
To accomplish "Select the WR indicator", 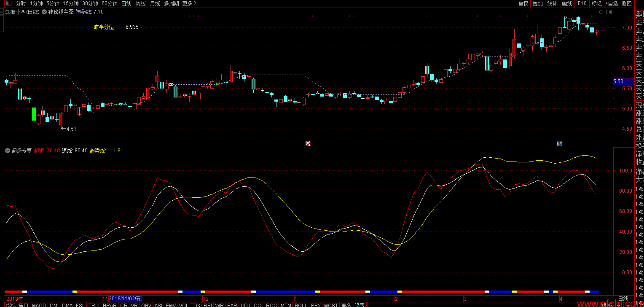I will 219,305.
